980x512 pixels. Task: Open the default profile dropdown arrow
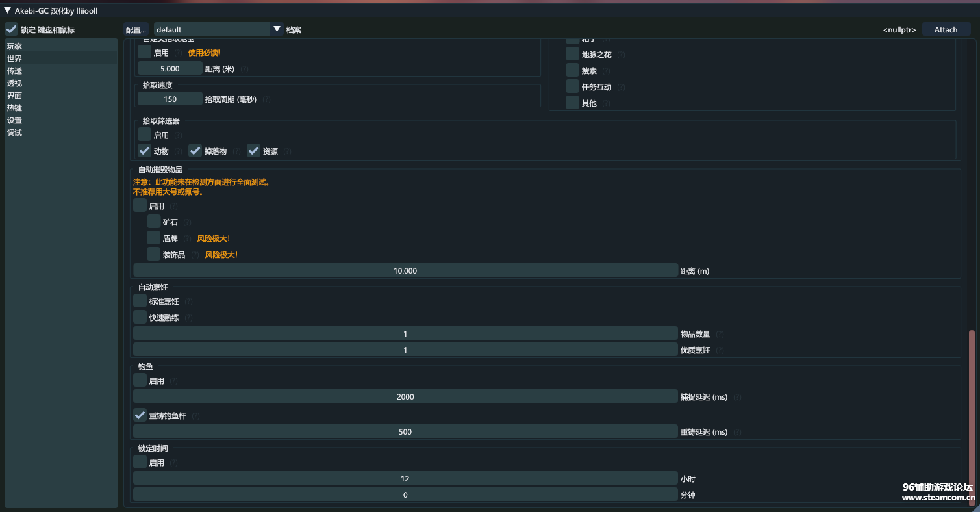coord(277,29)
